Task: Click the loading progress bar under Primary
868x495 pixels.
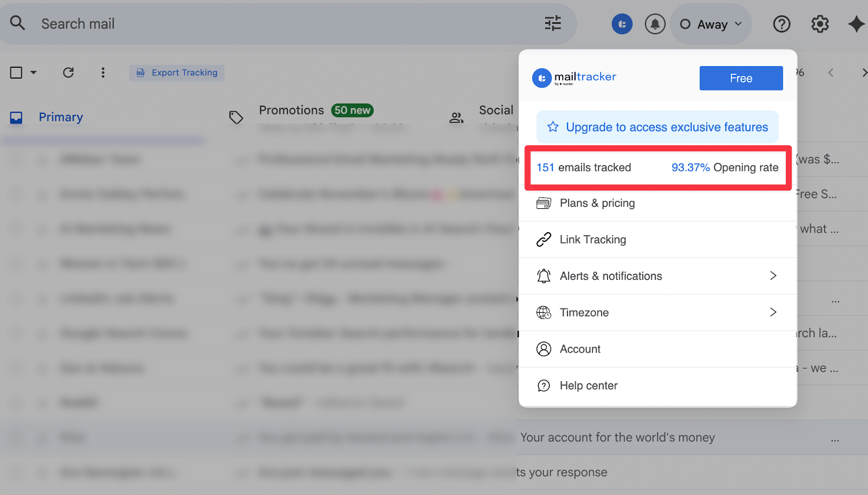Action: pyautogui.click(x=103, y=139)
